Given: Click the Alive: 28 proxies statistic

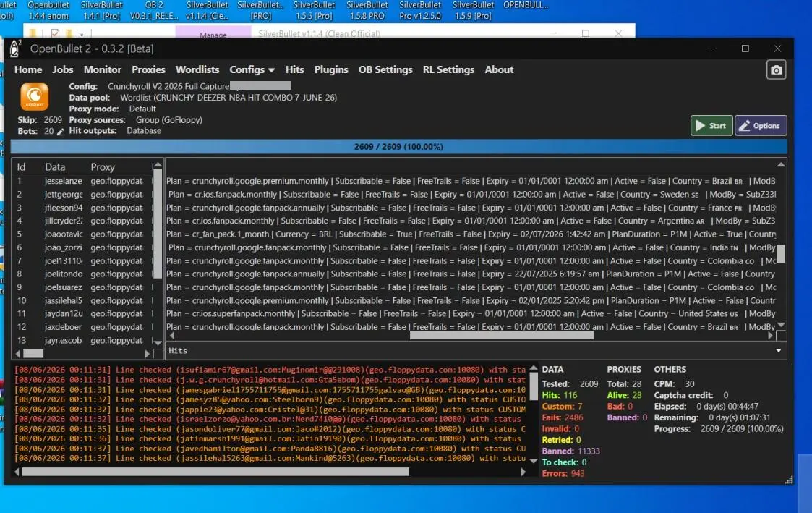Looking at the screenshot, I should [x=624, y=395].
